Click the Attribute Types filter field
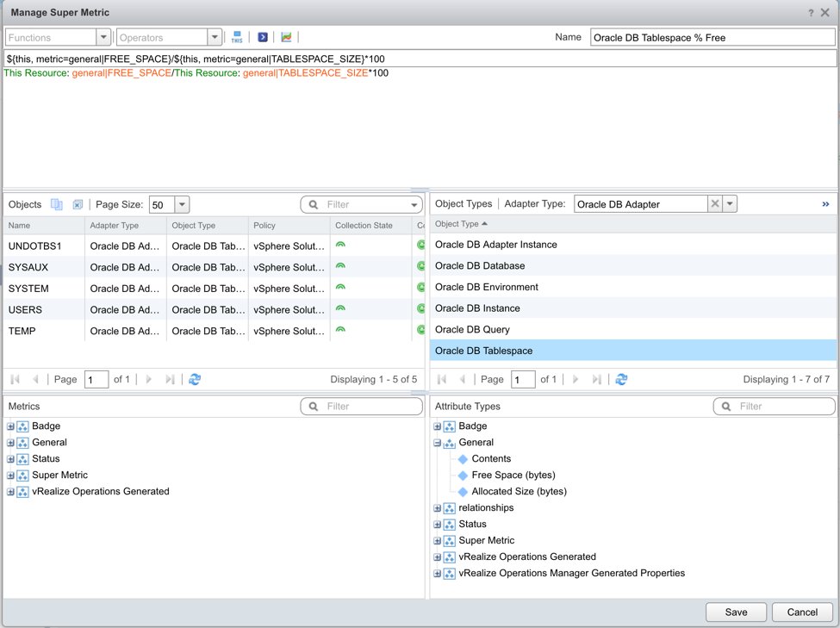 coord(775,406)
